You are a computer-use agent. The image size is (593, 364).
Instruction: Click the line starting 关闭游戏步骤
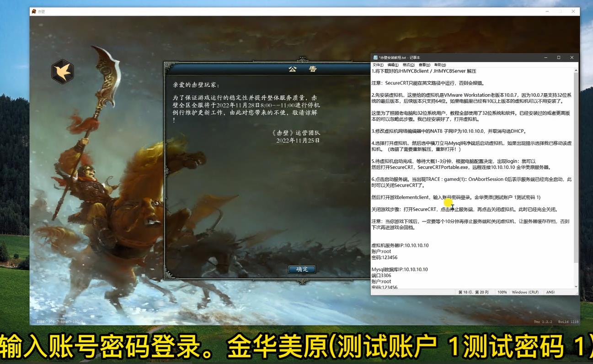pos(465,209)
